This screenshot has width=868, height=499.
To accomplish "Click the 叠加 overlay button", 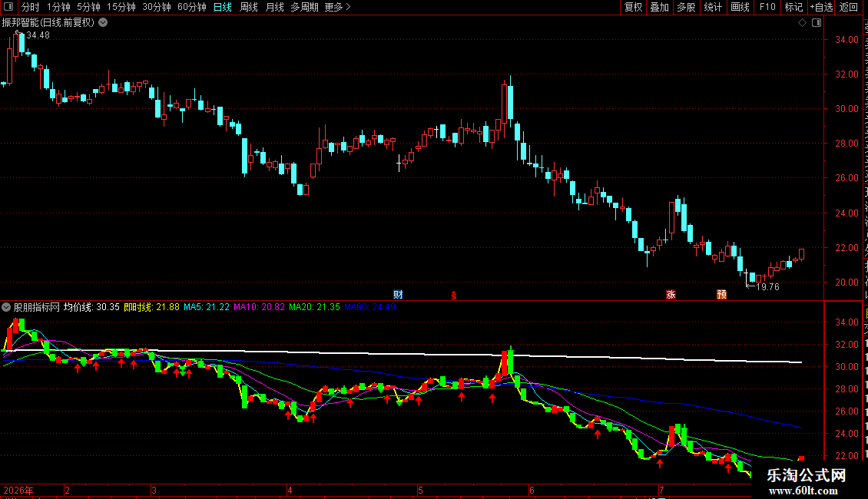I will pyautogui.click(x=659, y=7).
